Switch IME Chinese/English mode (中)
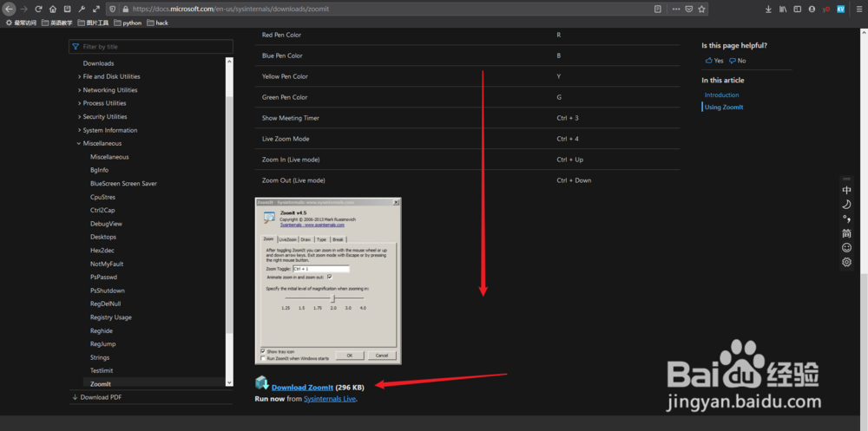The image size is (868, 431). tap(846, 190)
